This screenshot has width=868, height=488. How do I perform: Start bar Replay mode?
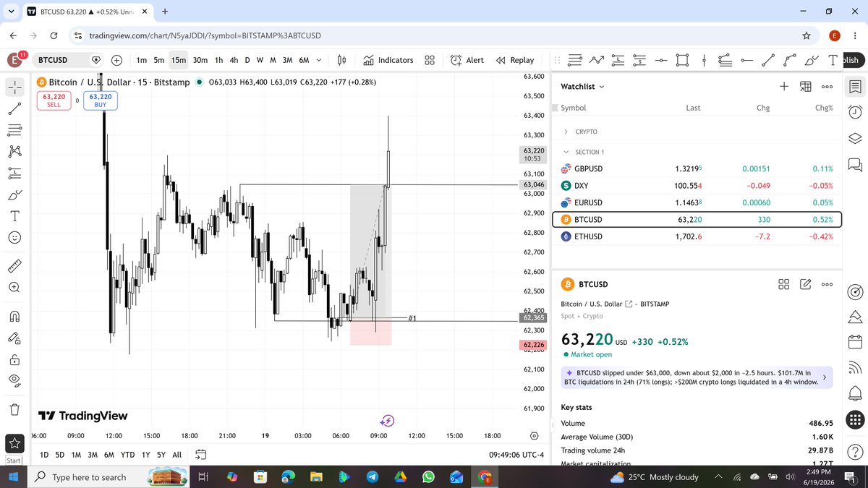(515, 60)
